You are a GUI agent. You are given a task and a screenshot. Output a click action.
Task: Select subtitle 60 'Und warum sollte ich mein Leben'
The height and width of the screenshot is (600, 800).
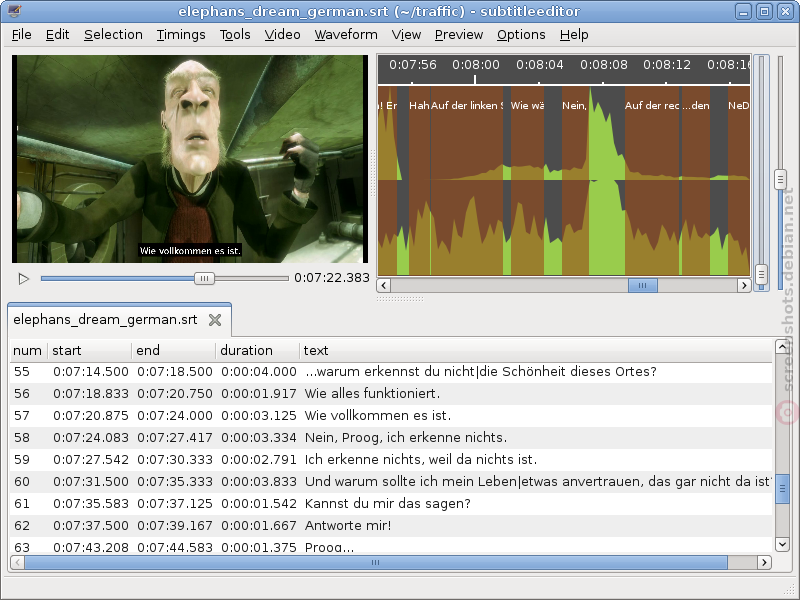point(391,481)
